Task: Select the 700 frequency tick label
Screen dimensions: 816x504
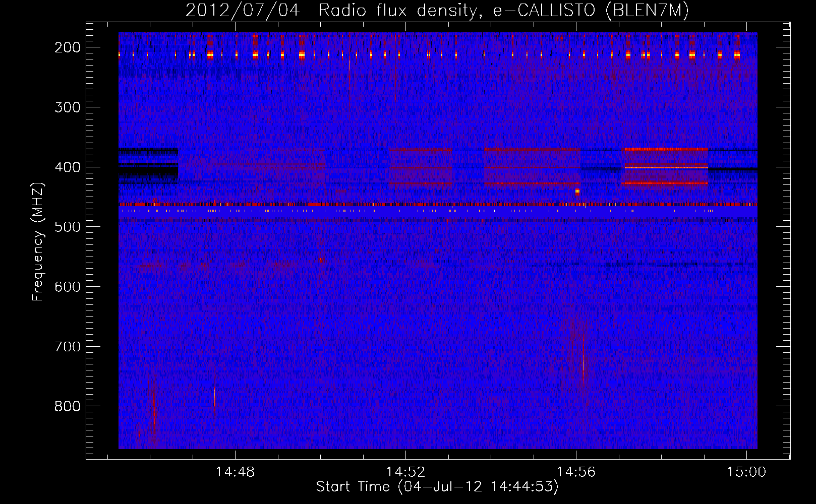Action: [67, 347]
